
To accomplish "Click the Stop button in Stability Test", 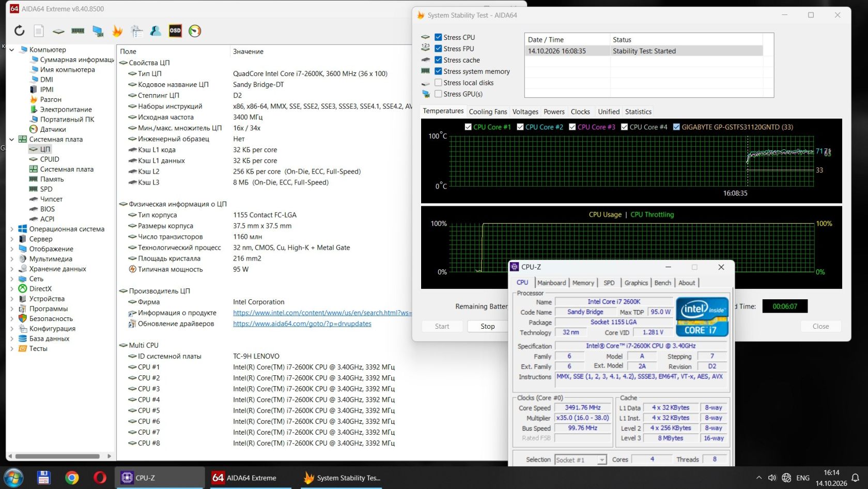I will [487, 326].
